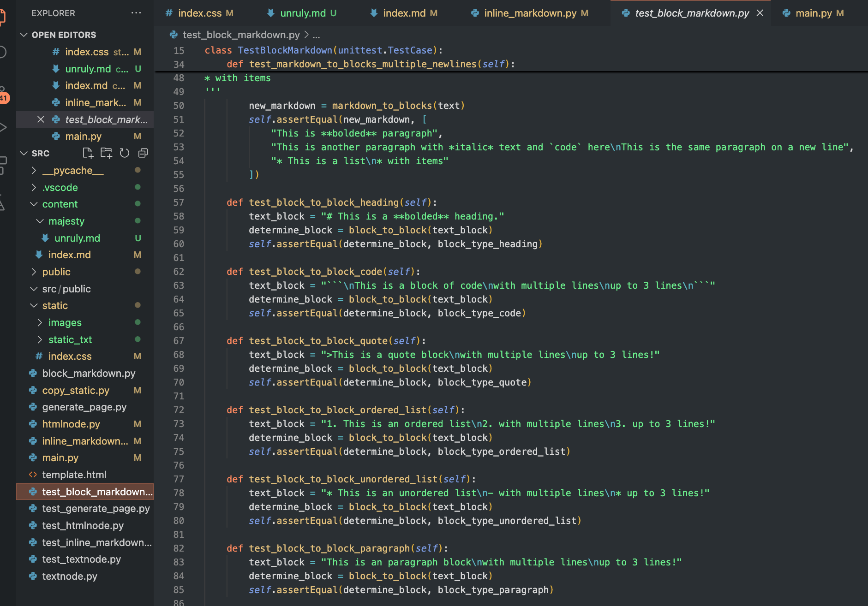Click the CSS hash icon on index.css tab
868x606 pixels.
click(x=169, y=13)
